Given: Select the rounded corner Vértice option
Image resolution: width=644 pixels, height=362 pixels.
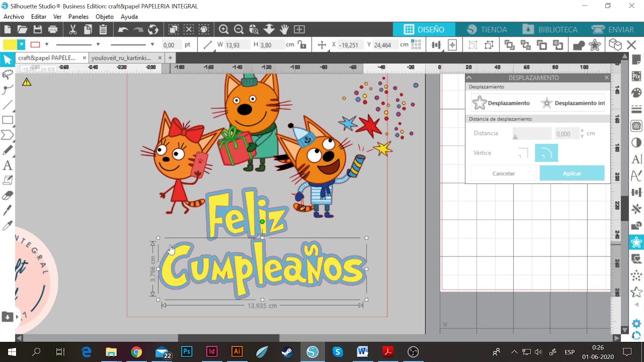Looking at the screenshot, I should click(546, 153).
